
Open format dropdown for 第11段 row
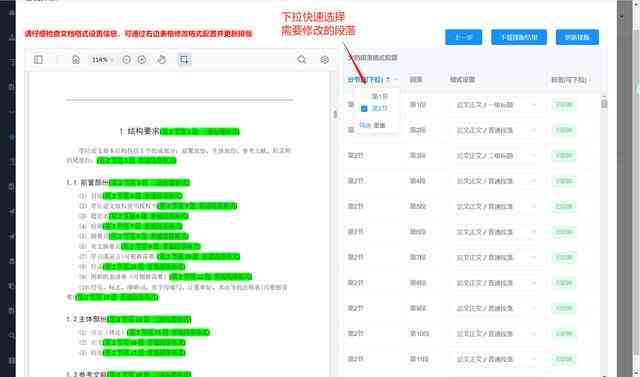click(x=495, y=359)
